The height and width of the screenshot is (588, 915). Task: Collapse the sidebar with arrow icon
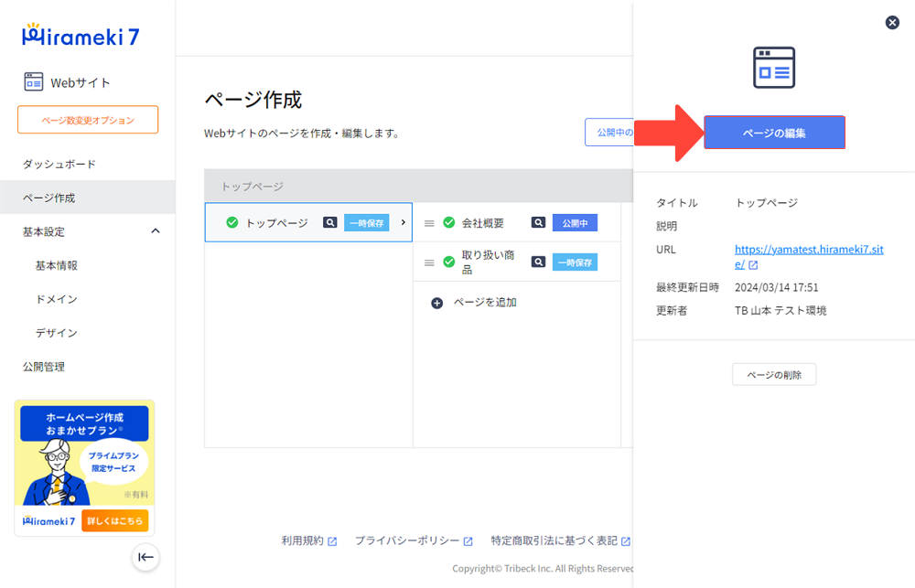pyautogui.click(x=145, y=557)
